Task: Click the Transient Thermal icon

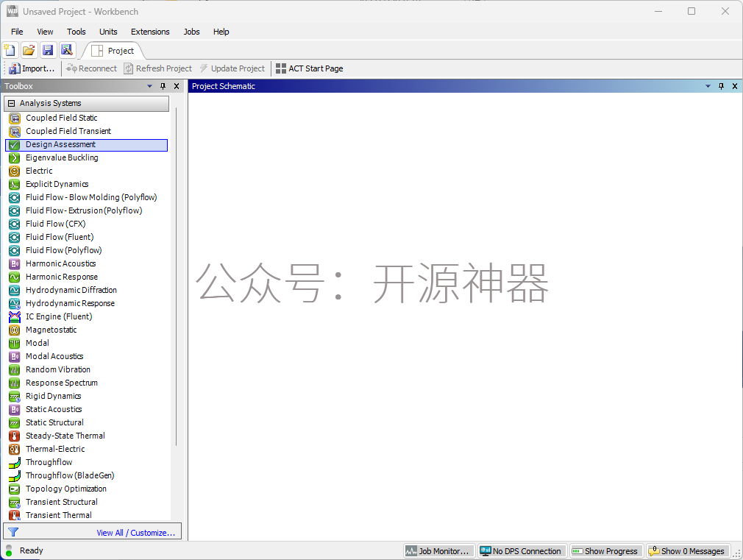Action: click(x=15, y=515)
